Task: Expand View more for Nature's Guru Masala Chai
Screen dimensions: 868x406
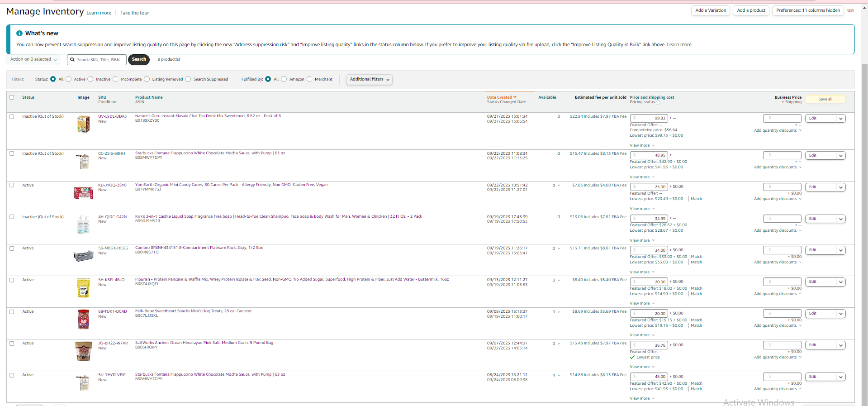Action: [642, 145]
